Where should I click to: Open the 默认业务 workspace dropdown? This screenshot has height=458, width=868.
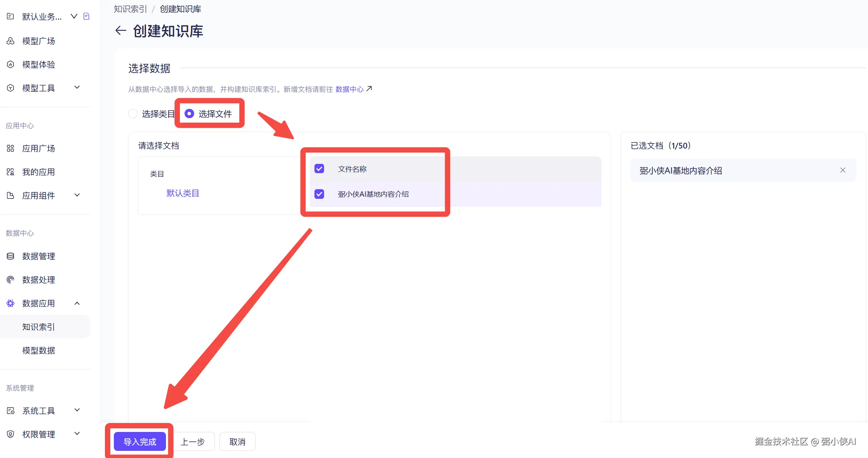point(74,16)
